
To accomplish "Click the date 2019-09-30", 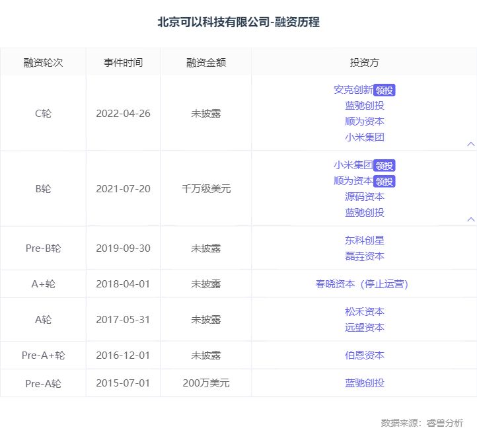I will click(x=123, y=248).
